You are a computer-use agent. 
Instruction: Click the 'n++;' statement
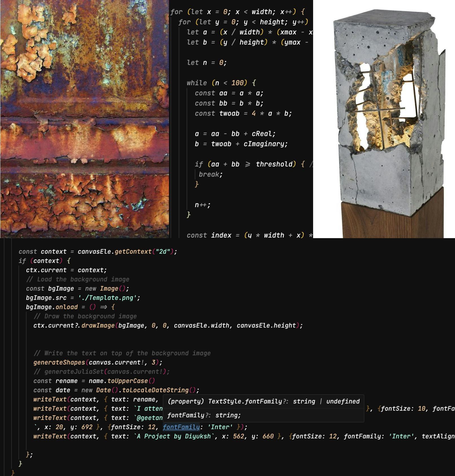203,205
